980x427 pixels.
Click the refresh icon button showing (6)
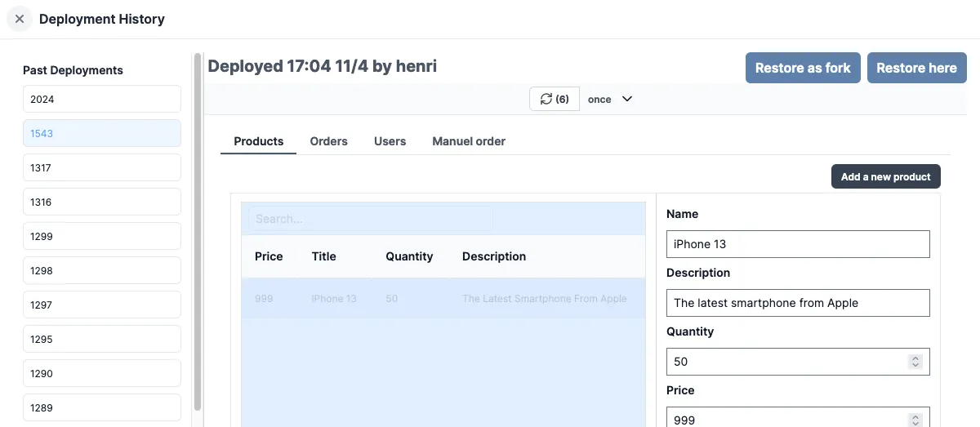555,99
